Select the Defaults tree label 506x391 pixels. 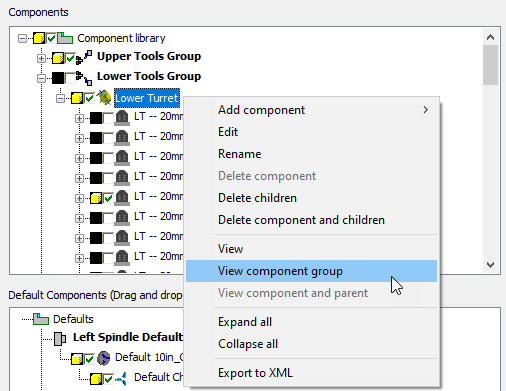pos(73,319)
